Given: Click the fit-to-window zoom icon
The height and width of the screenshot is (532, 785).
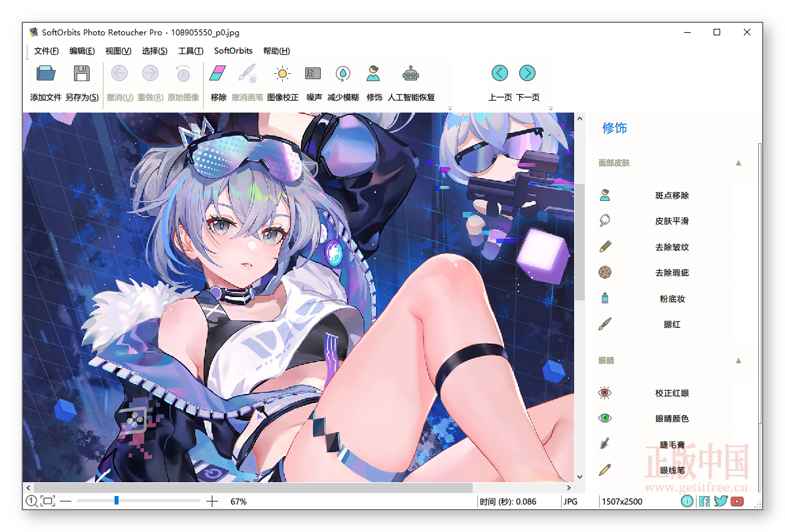Looking at the screenshot, I should coord(48,501).
